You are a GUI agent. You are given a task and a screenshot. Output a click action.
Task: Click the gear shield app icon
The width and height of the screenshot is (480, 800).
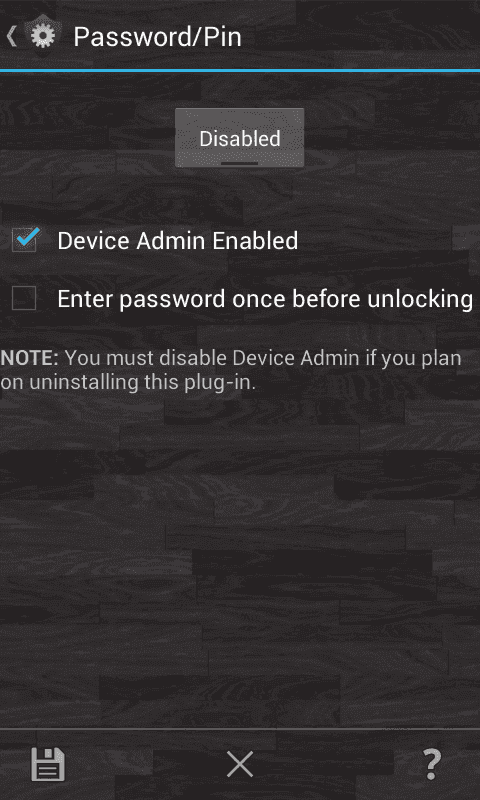pyautogui.click(x=43, y=36)
